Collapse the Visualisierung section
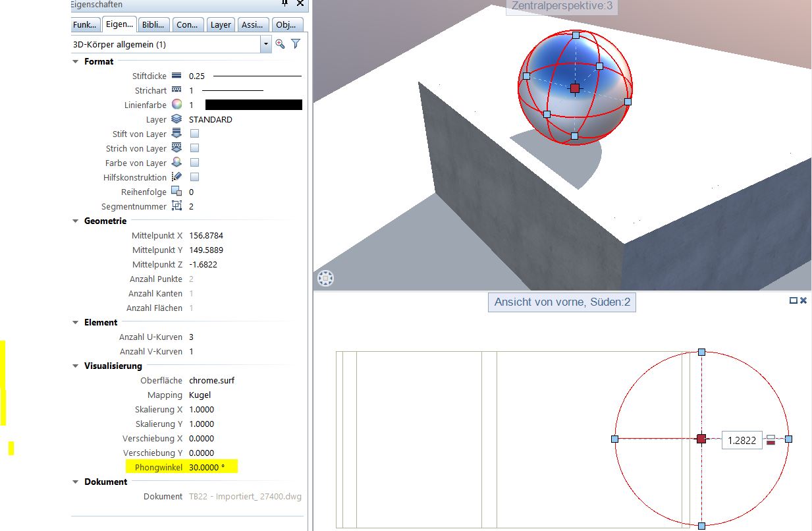This screenshot has height=531, width=812. coord(75,366)
